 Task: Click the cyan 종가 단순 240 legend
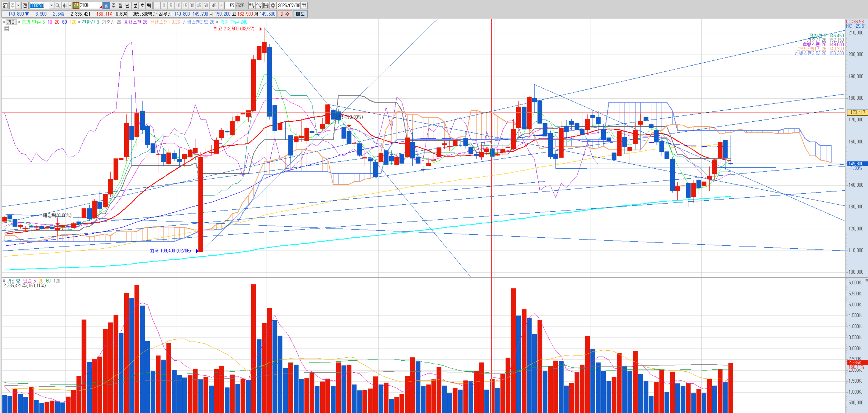[x=234, y=22]
